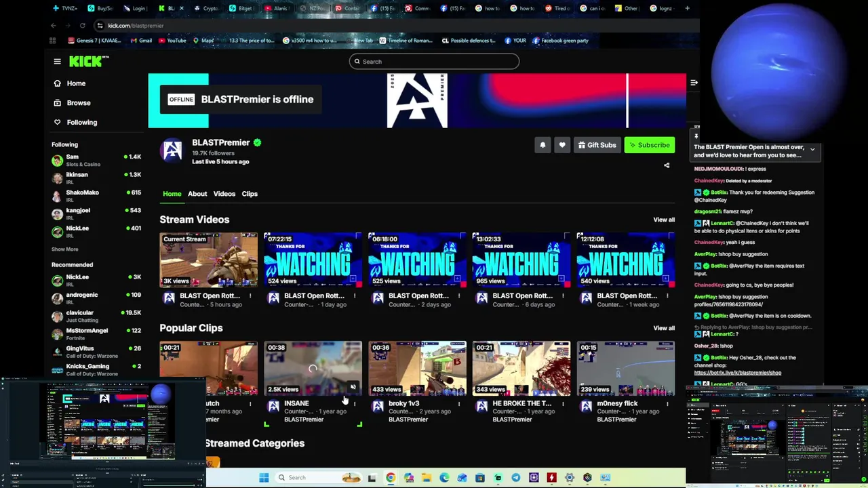
Task: Click the bell notification icon for BLASTPremier
Action: click(x=542, y=145)
